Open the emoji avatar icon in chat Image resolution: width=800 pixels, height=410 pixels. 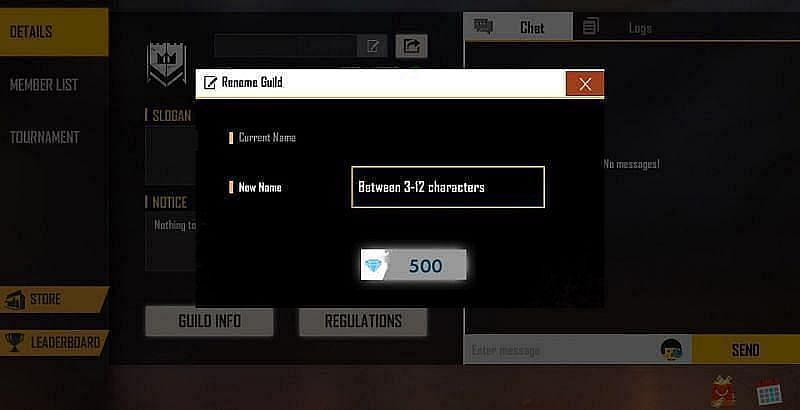pos(671,350)
